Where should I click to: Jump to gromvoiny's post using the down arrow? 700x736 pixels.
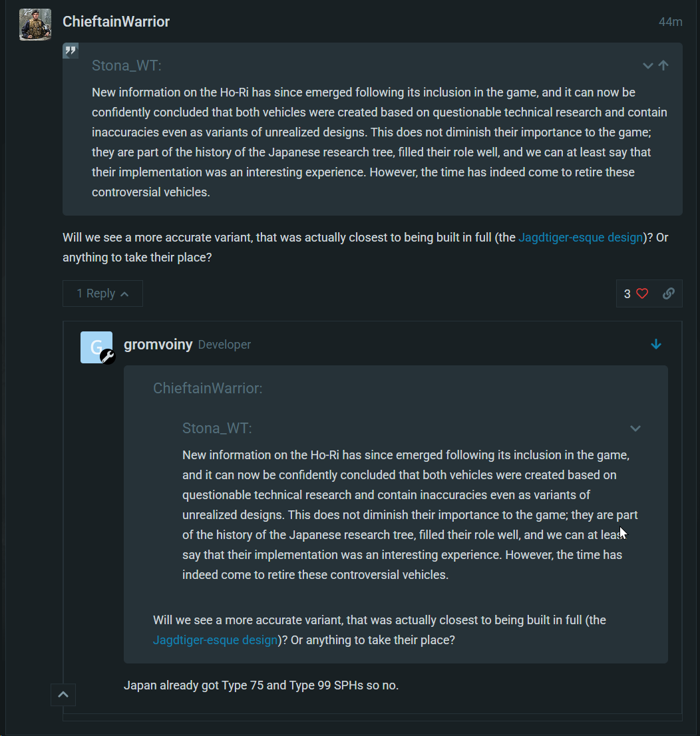[656, 345]
